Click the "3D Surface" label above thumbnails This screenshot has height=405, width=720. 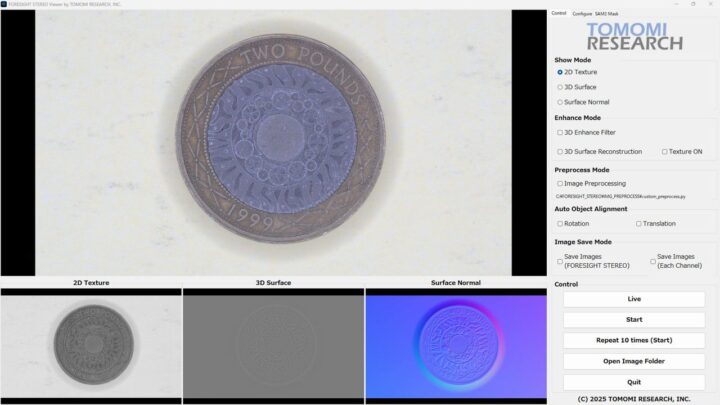[273, 283]
